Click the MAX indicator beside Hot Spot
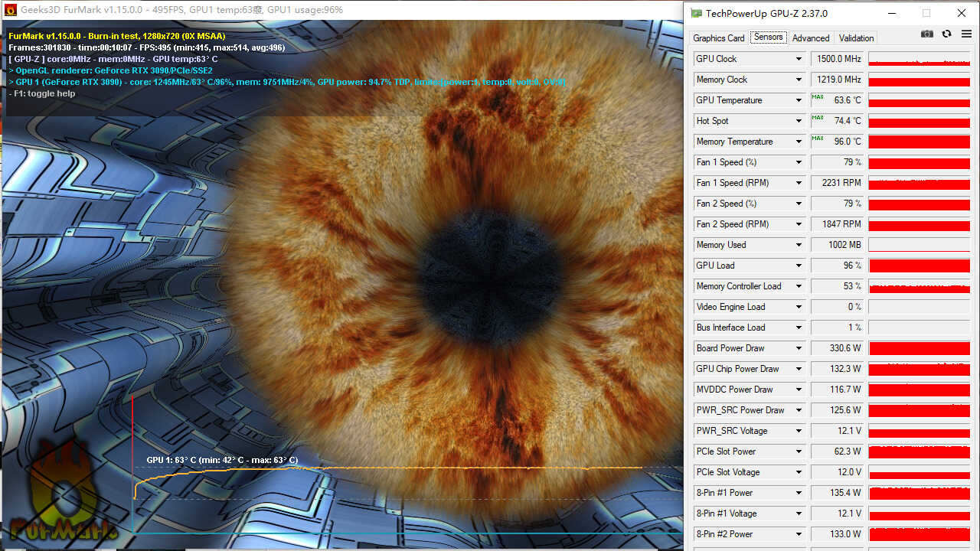Image resolution: width=980 pixels, height=551 pixels. [818, 118]
